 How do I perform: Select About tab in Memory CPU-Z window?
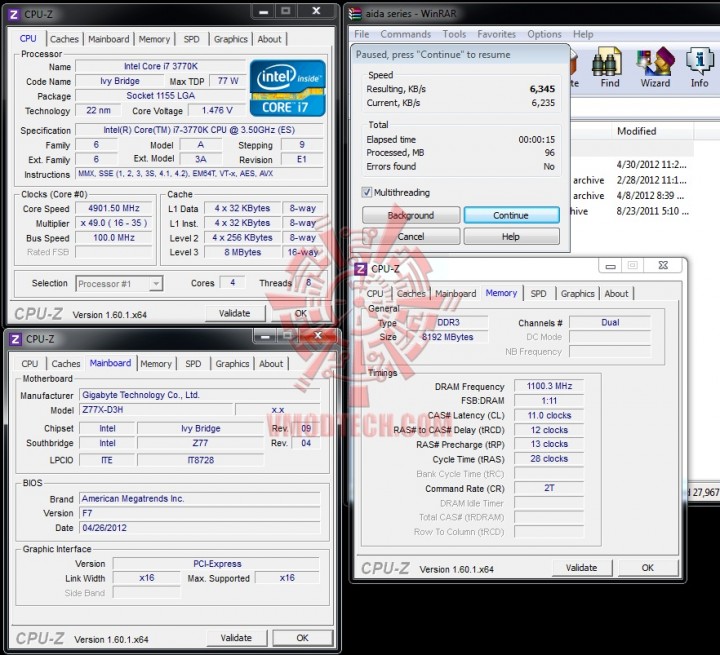[616, 294]
